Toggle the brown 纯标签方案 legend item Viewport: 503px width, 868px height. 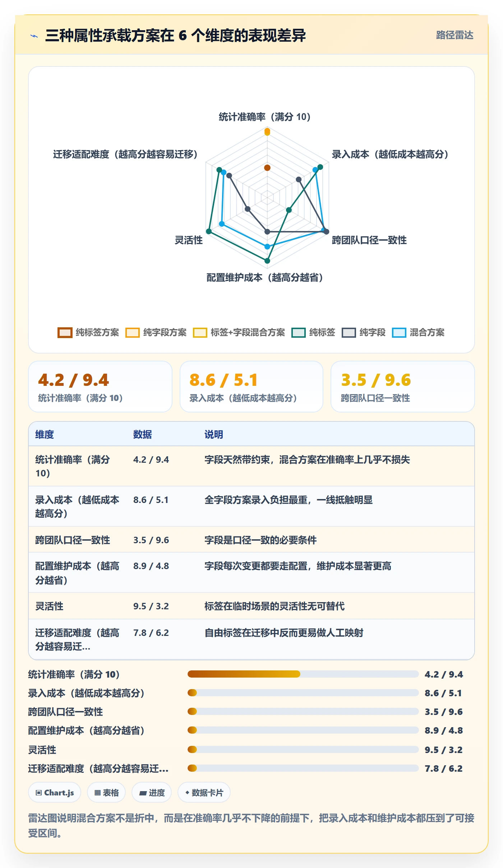88,333
